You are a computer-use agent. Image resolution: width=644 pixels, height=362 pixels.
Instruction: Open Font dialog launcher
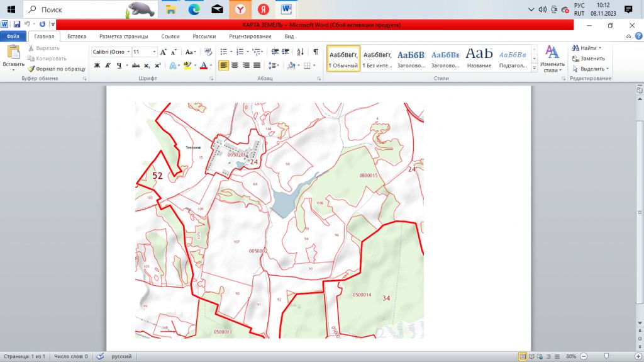pos(211,79)
